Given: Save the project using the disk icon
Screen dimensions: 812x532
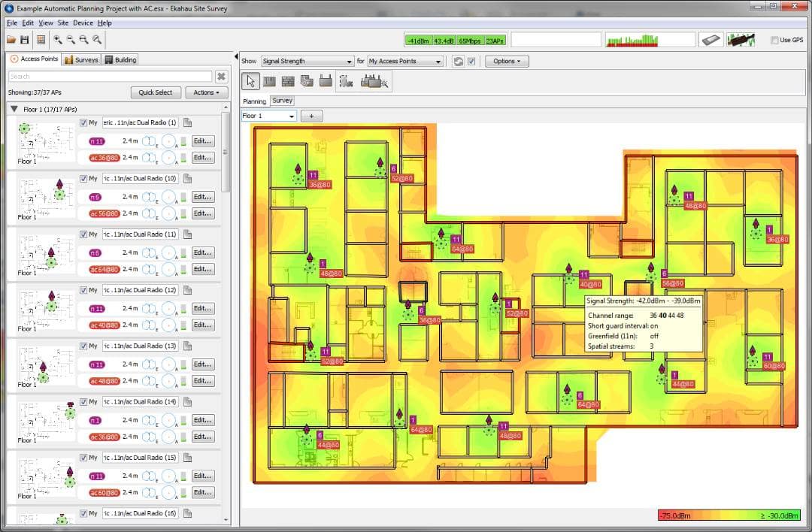Looking at the screenshot, I should pyautogui.click(x=25, y=40).
